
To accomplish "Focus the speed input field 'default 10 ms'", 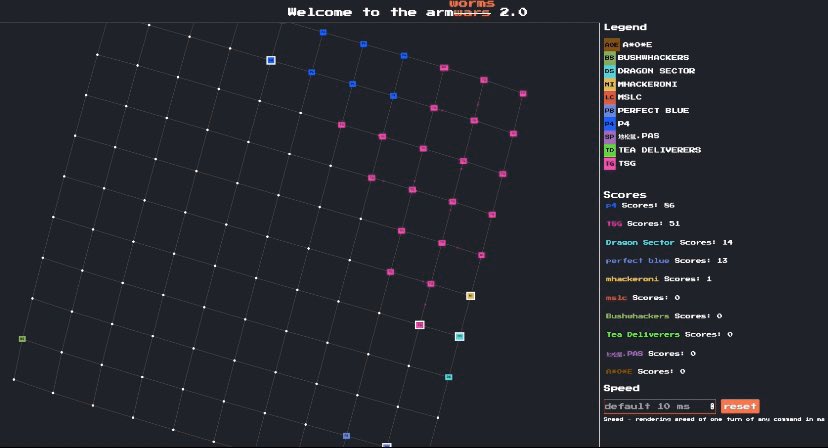I will [660, 406].
